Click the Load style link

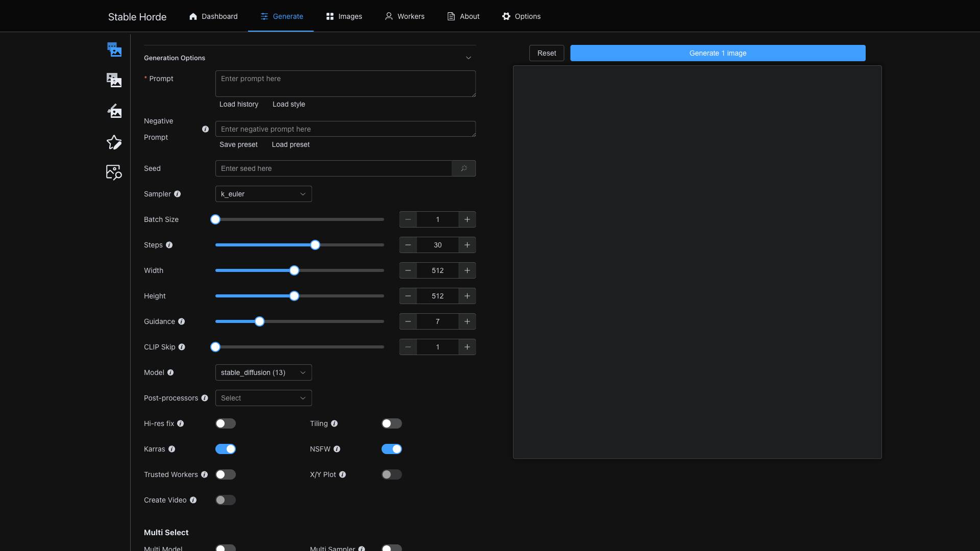[288, 104]
